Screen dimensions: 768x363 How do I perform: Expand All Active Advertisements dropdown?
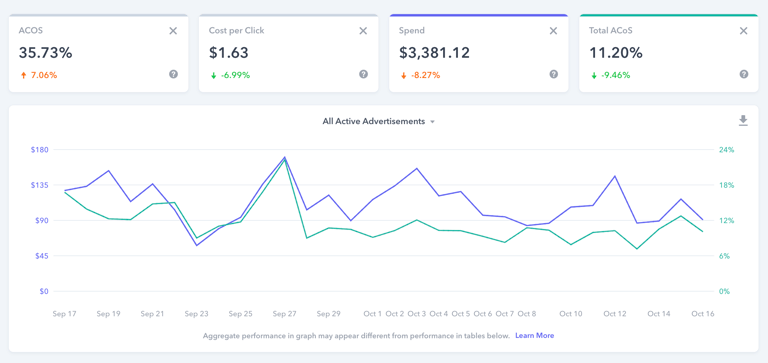(x=378, y=121)
